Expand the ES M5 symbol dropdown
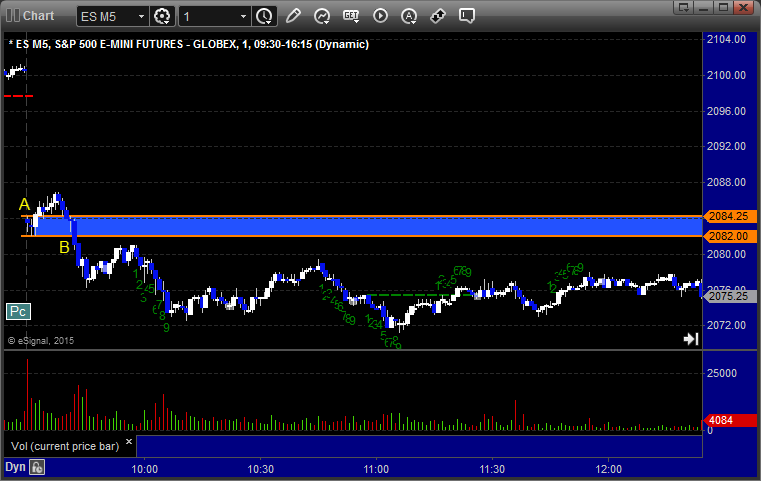Viewport: 761px width, 481px height. tap(141, 17)
